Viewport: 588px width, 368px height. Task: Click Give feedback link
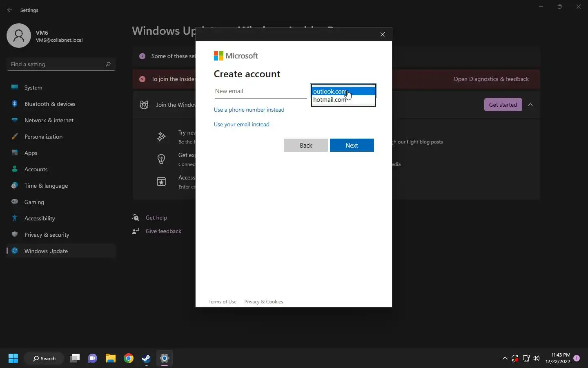[x=163, y=231]
